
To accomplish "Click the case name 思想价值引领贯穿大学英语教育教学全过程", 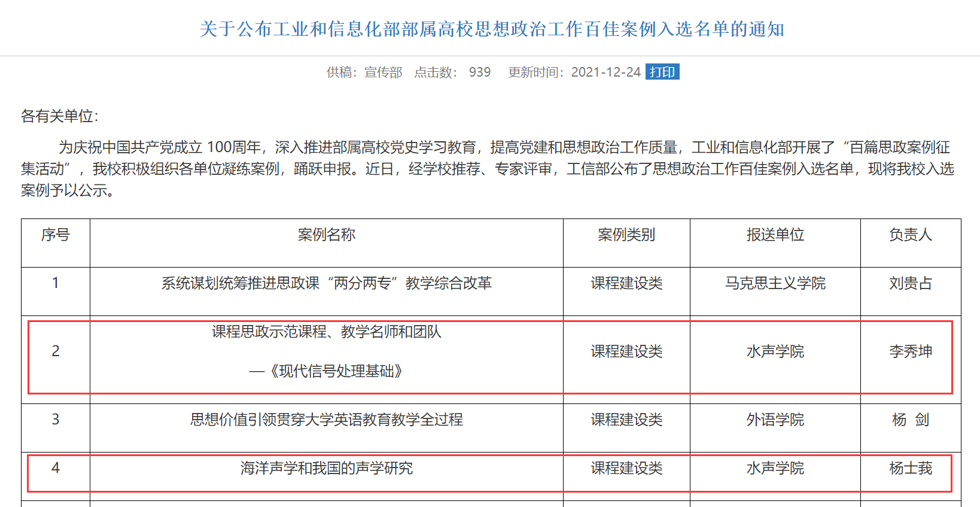I will (x=326, y=420).
